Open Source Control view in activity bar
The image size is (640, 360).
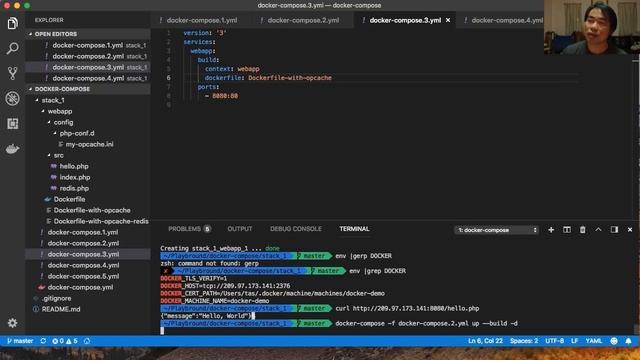pyautogui.click(x=12, y=73)
